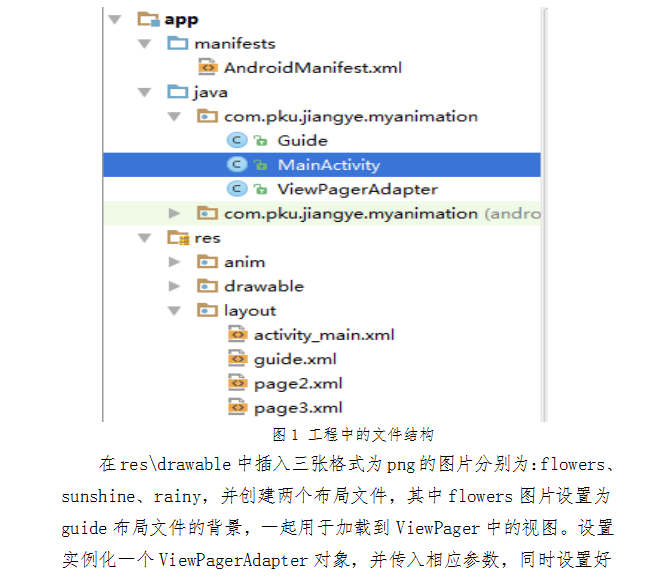Click the page3.xml layout file icon
Image resolution: width=658 pixels, height=577 pixels.
(237, 407)
